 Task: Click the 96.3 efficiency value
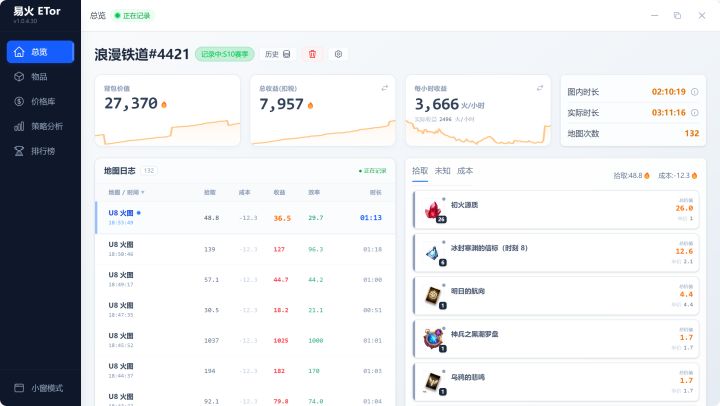315,249
